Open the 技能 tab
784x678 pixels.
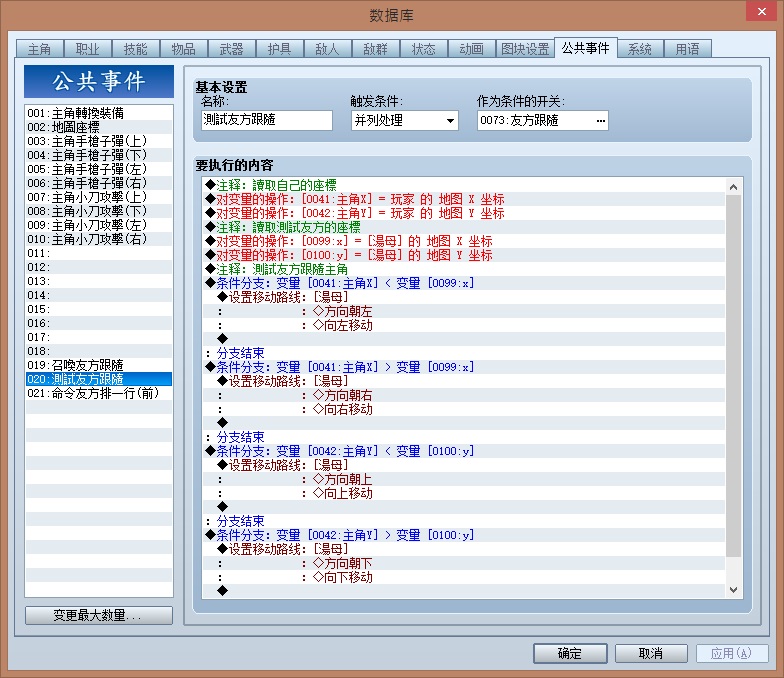pos(136,49)
